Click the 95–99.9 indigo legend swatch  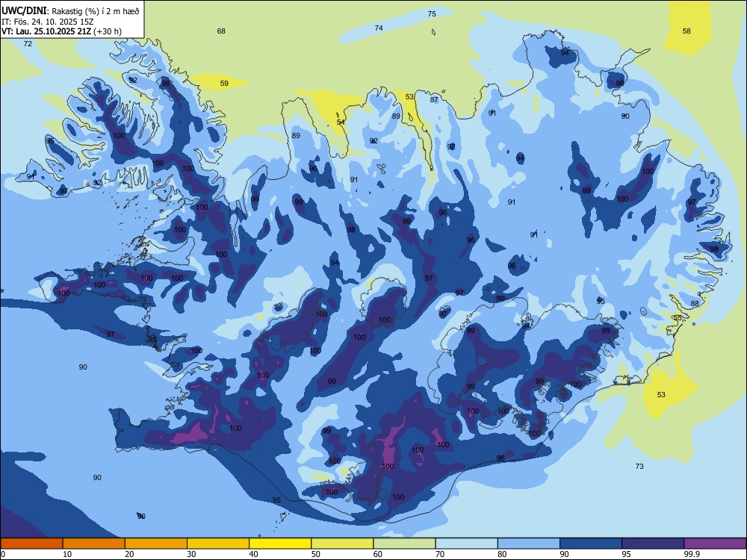tap(653, 544)
